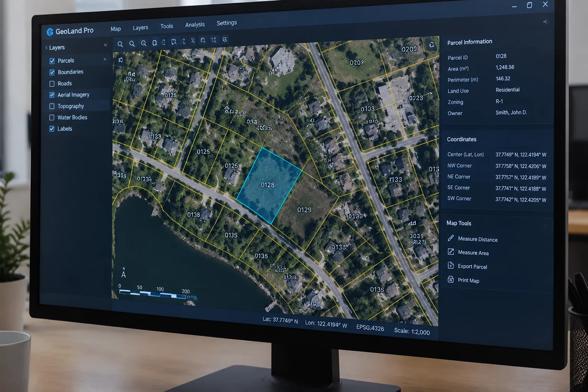Select parcel 0129 on the map
The image size is (588, 392).
tap(304, 210)
